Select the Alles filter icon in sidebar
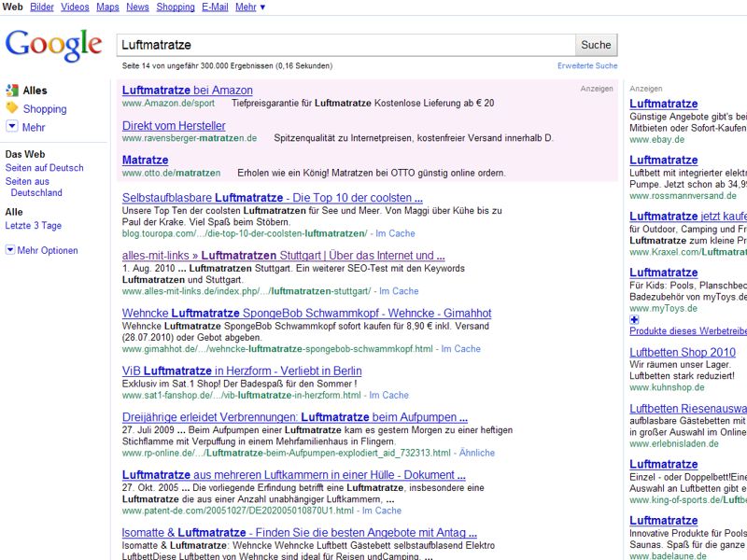747x560 pixels. pos(12,91)
